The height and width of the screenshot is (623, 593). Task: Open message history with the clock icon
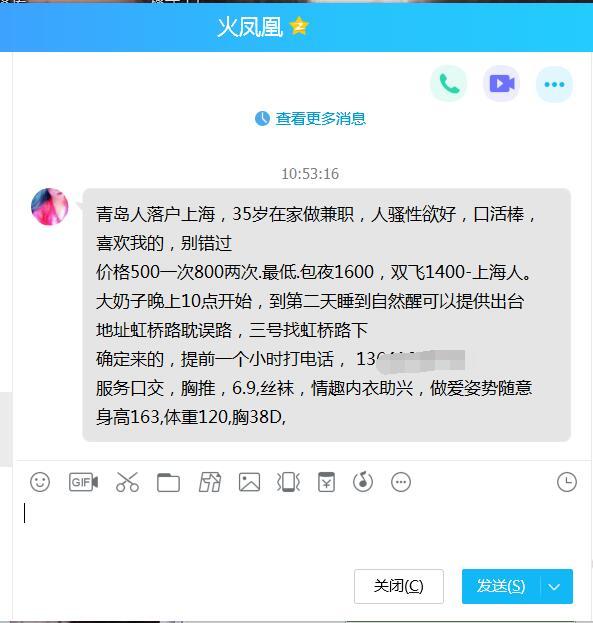point(567,482)
